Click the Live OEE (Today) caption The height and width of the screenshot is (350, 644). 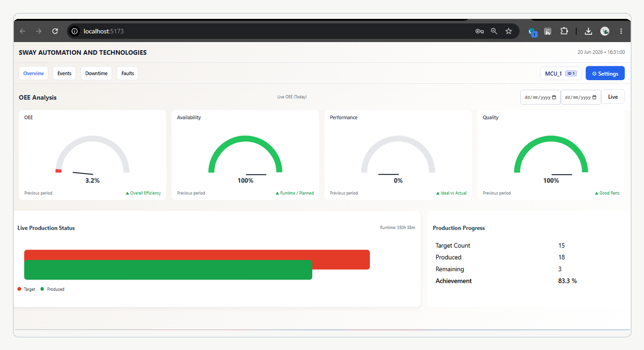click(x=292, y=97)
